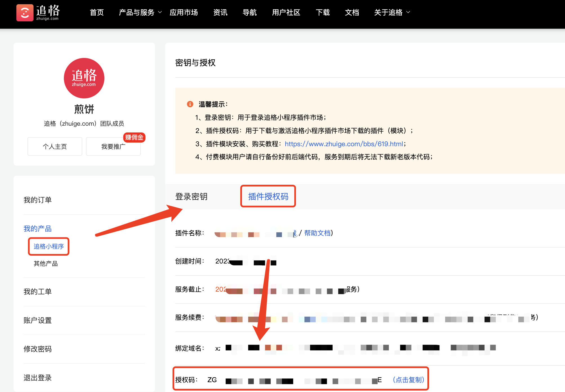This screenshot has height=392, width=565.
Task: Click the orange info icon by 温馨提示
Action: 190,104
